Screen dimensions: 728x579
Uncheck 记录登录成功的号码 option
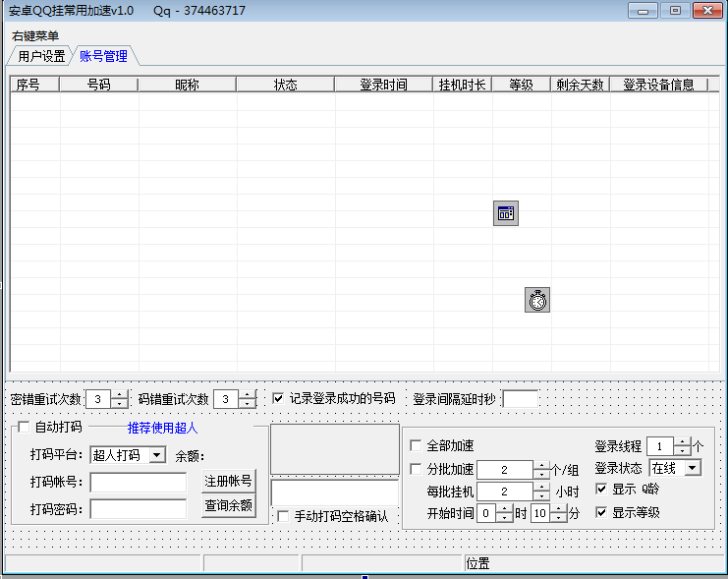tap(278, 398)
